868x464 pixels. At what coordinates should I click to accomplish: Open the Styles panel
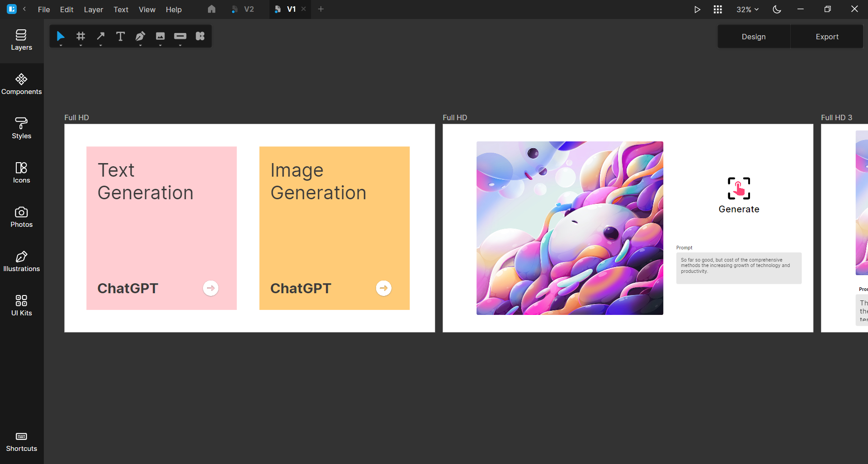[21, 129]
